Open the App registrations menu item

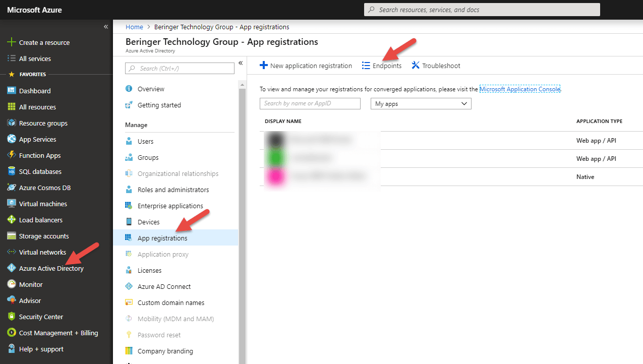176,238
